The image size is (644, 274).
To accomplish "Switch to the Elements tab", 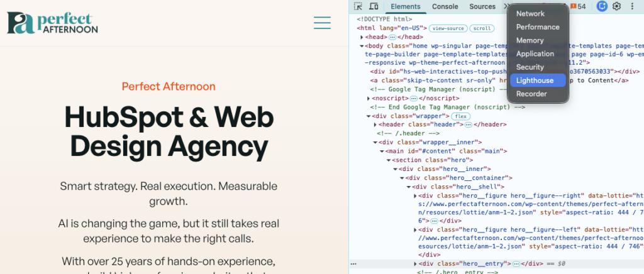I will [406, 6].
